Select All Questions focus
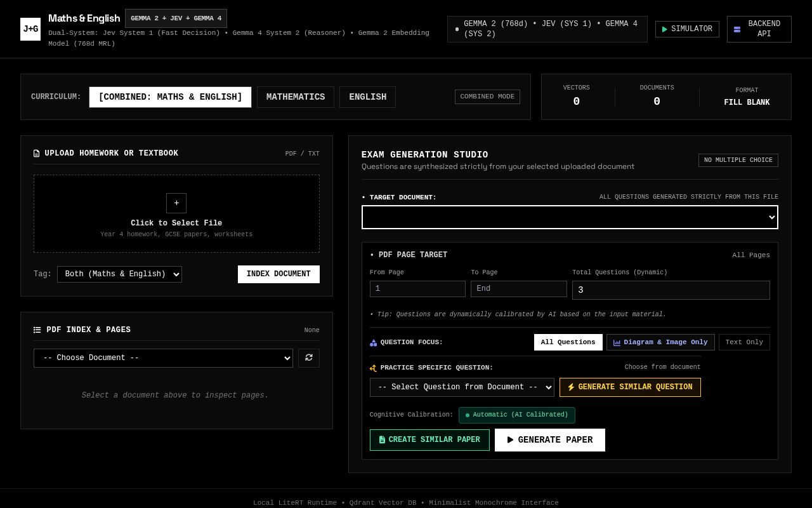Image resolution: width=812 pixels, height=508 pixels. (x=568, y=342)
